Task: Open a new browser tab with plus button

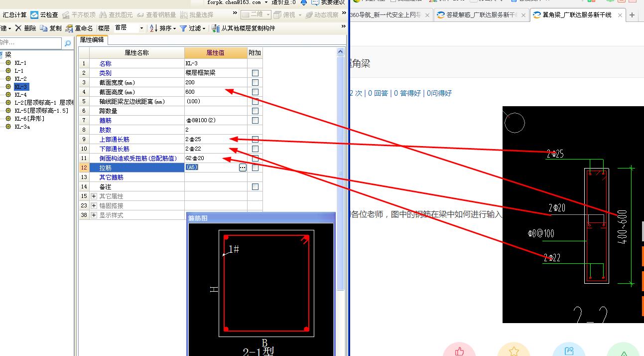Action: pos(632,15)
